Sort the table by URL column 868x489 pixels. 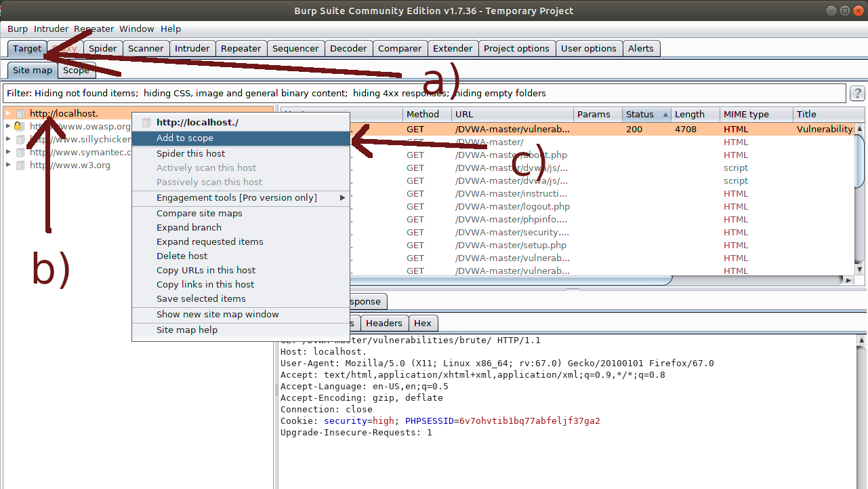coord(513,115)
